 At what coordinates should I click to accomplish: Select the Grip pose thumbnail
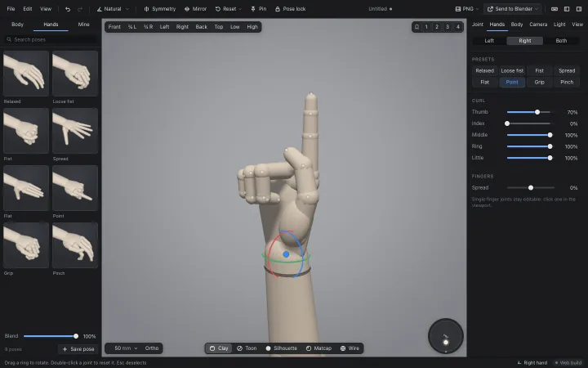[x=26, y=245]
